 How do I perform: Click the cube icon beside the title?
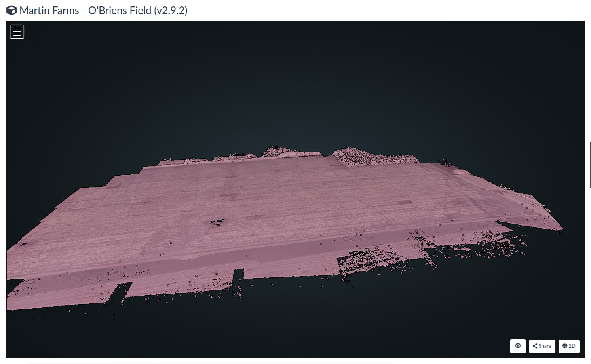click(x=12, y=11)
